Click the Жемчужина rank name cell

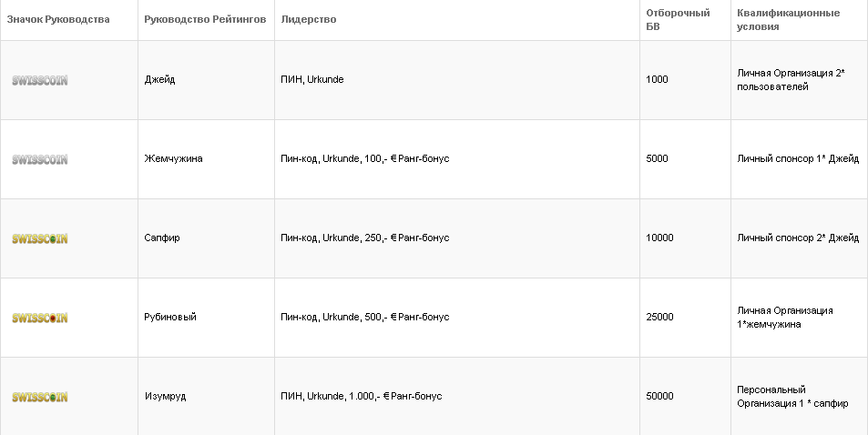174,159
